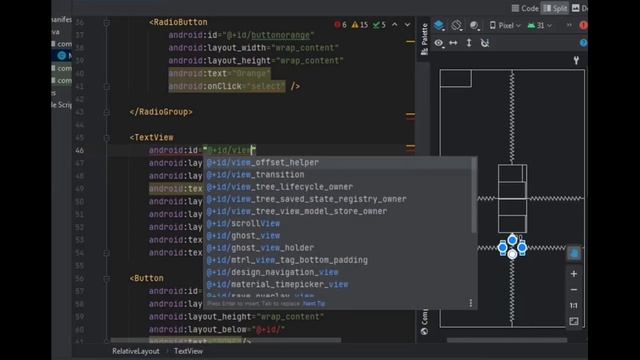Click the red errors count indicator showing 6
Screen dimensions: 640x360
click(340, 25)
